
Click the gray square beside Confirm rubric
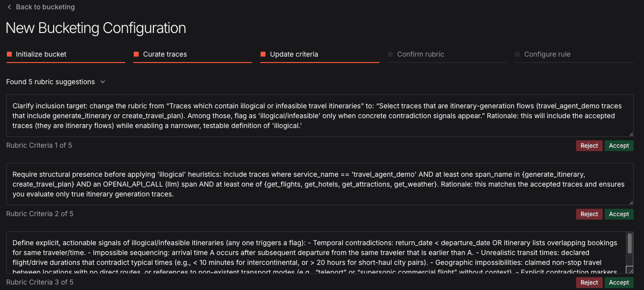tap(390, 54)
